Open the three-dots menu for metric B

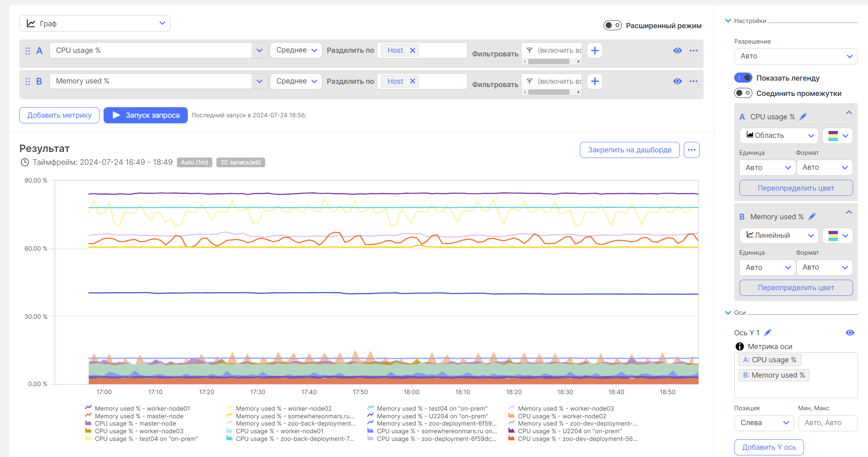pos(694,81)
